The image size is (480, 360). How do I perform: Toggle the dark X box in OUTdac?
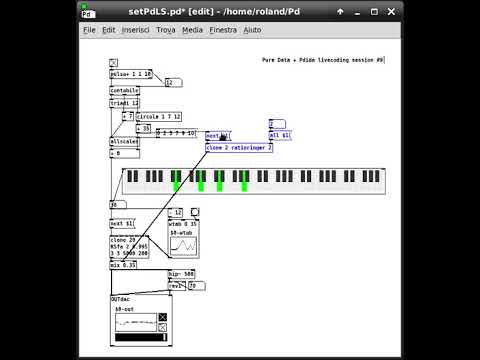(162, 317)
